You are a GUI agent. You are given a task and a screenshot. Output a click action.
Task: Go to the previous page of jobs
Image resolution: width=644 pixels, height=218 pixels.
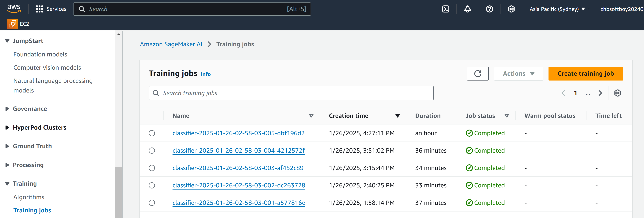pos(563,93)
